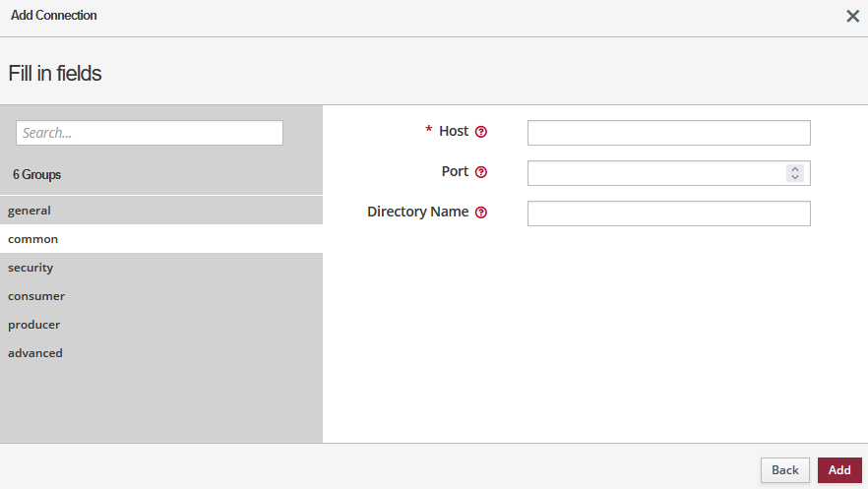
Task: Click into the Host input field
Action: 668,133
